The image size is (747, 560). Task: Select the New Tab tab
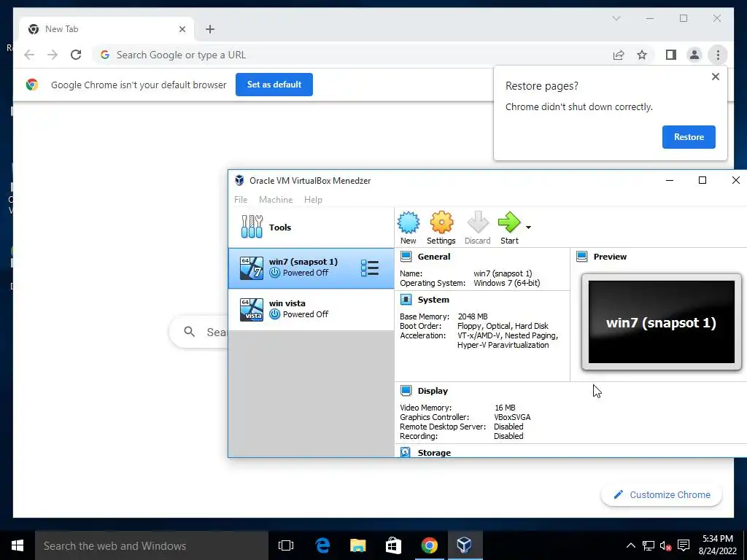[x=107, y=29]
